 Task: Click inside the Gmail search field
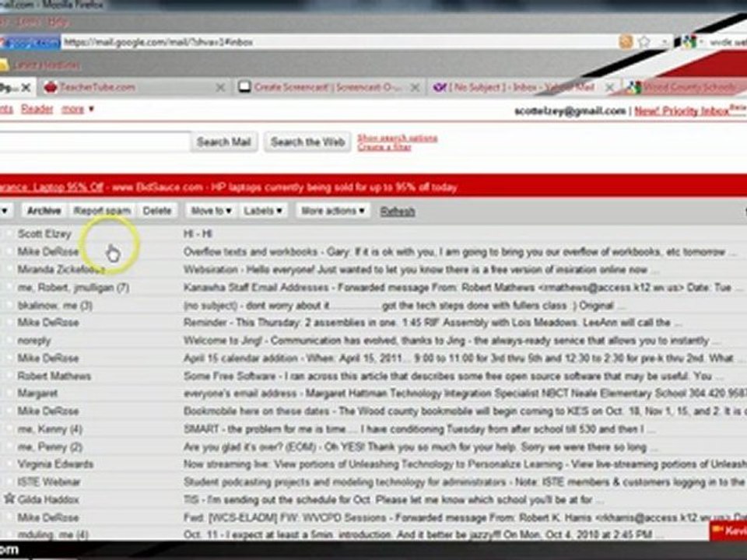[94, 142]
